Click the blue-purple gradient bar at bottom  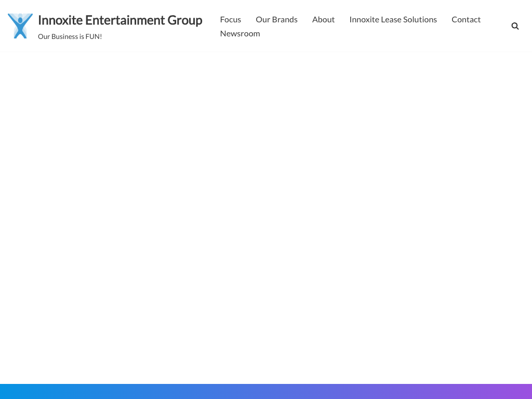click(266, 391)
